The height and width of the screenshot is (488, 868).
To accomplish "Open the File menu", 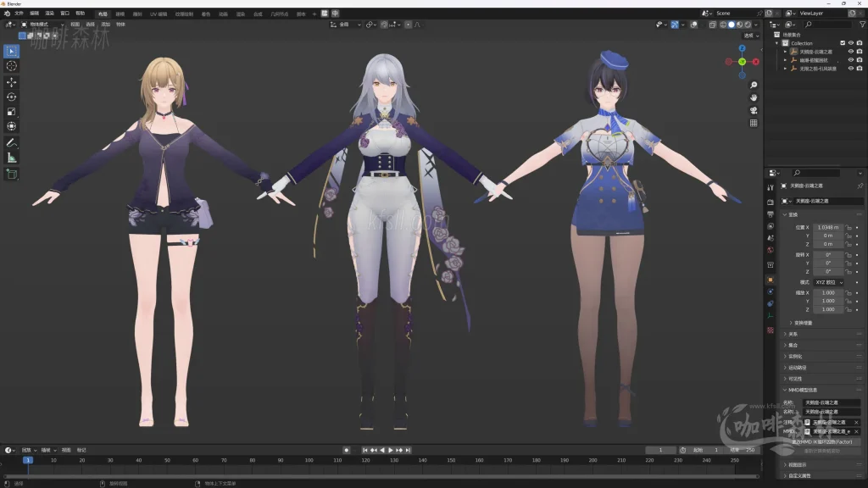I will (19, 14).
